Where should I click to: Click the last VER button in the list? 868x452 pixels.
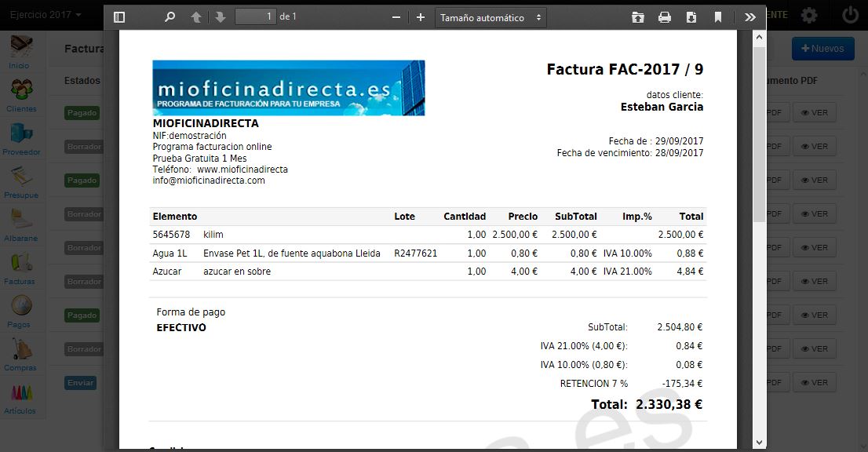coord(815,383)
